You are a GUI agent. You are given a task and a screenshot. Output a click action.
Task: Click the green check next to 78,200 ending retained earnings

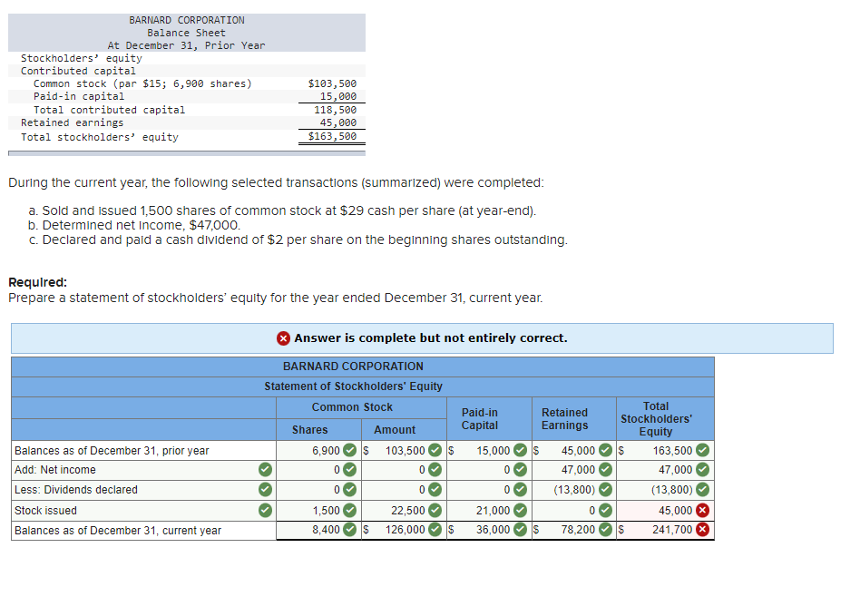click(x=605, y=530)
